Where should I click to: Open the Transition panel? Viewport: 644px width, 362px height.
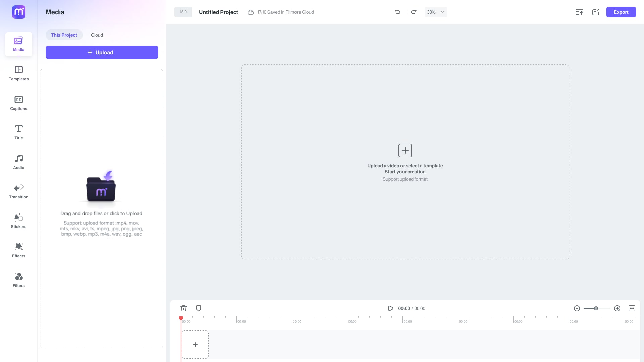coord(18,191)
